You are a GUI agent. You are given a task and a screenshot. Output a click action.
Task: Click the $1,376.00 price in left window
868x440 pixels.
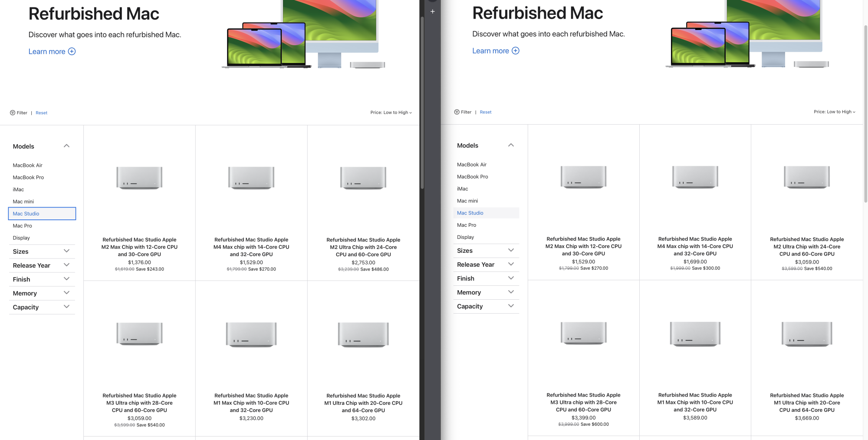click(x=139, y=262)
